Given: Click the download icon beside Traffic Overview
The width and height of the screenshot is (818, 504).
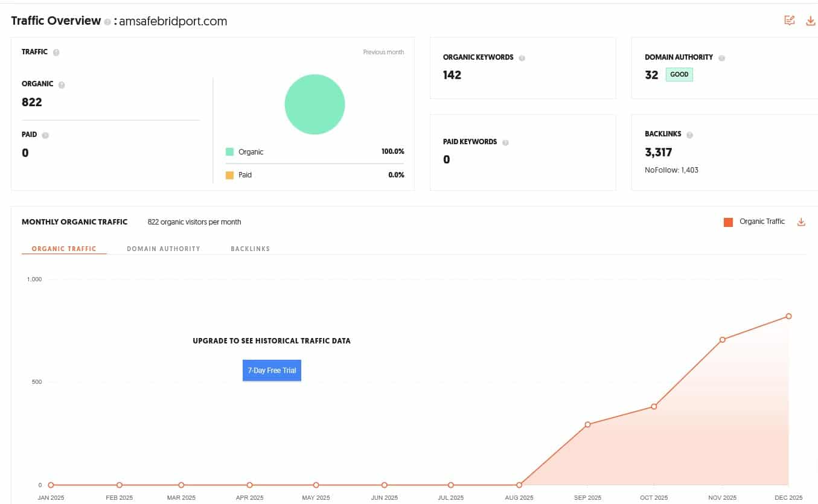Looking at the screenshot, I should pyautogui.click(x=810, y=21).
